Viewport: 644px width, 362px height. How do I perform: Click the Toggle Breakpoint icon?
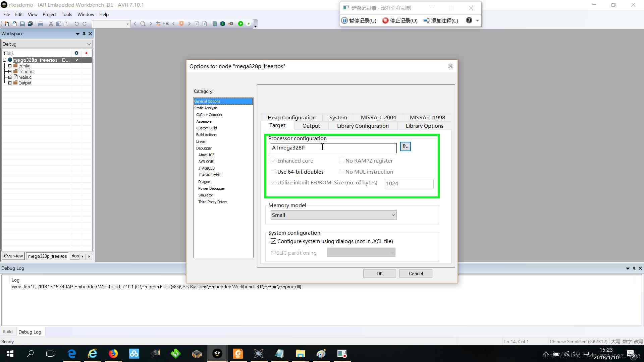pos(231,24)
